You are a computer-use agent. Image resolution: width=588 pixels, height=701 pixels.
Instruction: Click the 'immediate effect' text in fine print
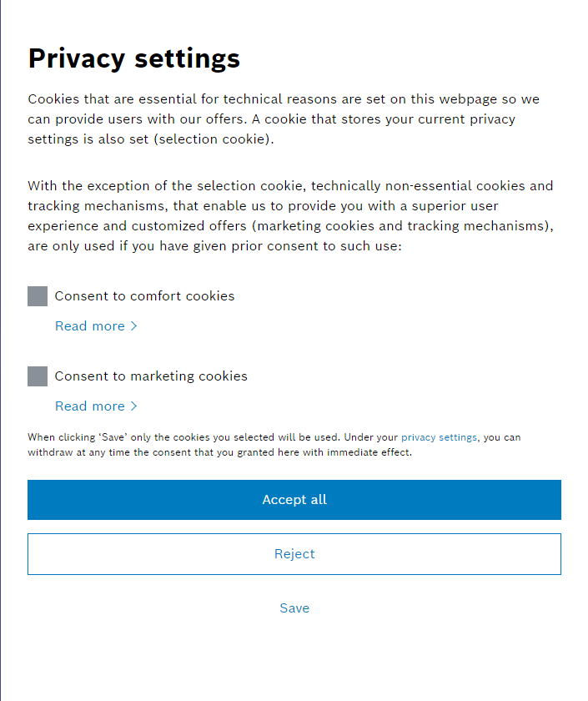pos(375,453)
